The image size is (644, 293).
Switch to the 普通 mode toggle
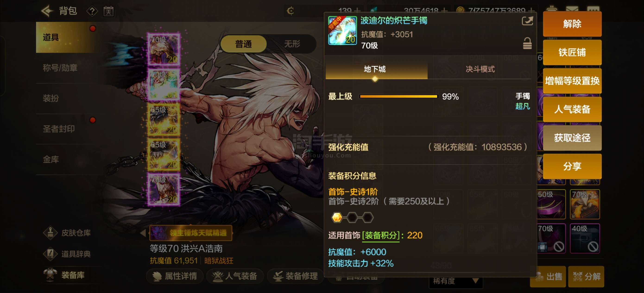[243, 44]
